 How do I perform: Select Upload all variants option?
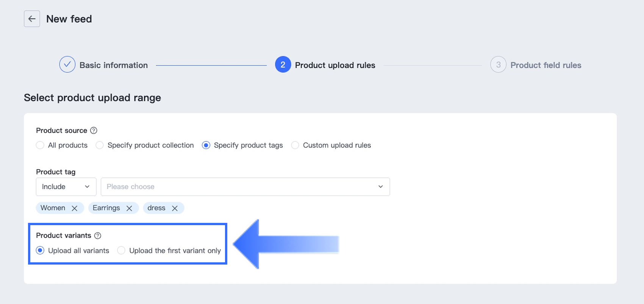pyautogui.click(x=40, y=251)
